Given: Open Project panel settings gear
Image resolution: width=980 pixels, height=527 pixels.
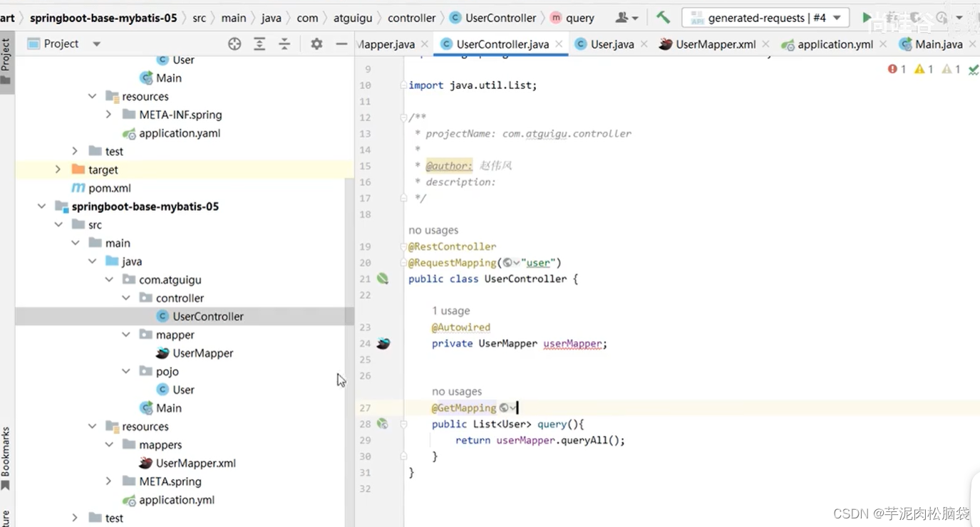Looking at the screenshot, I should 316,44.
